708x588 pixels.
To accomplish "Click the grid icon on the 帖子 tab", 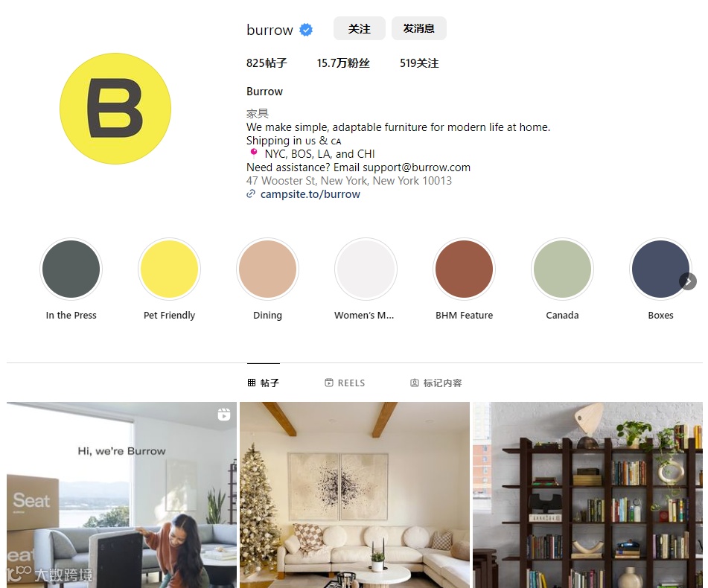I will (x=252, y=383).
